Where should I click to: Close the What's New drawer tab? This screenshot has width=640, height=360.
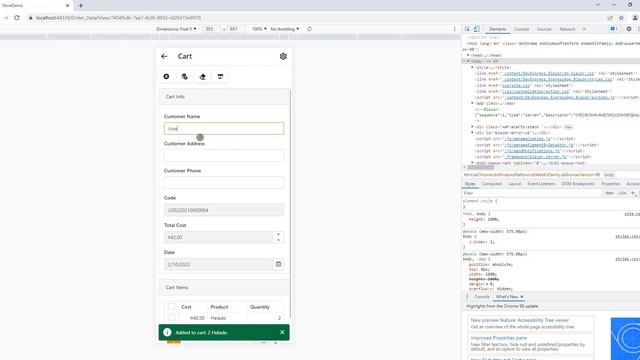[x=522, y=297]
